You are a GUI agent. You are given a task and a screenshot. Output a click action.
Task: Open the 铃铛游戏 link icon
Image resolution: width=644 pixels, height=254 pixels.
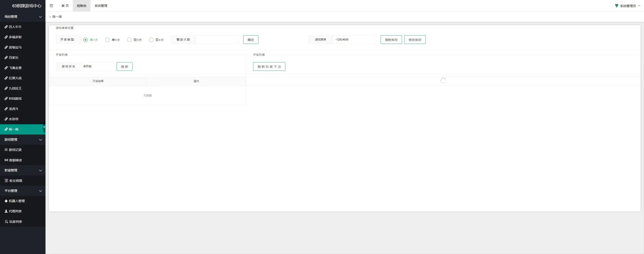click(x=6, y=98)
